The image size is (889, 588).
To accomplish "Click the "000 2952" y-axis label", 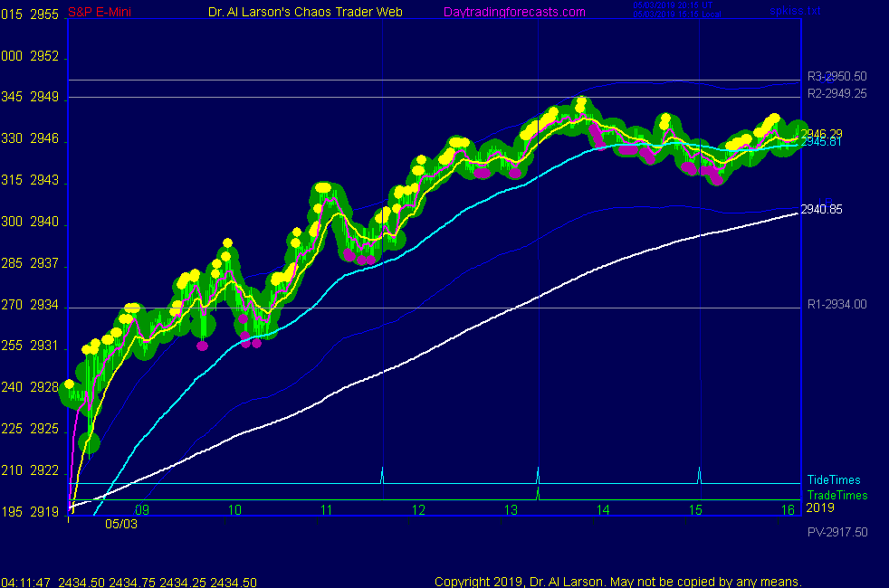I will coord(30,56).
